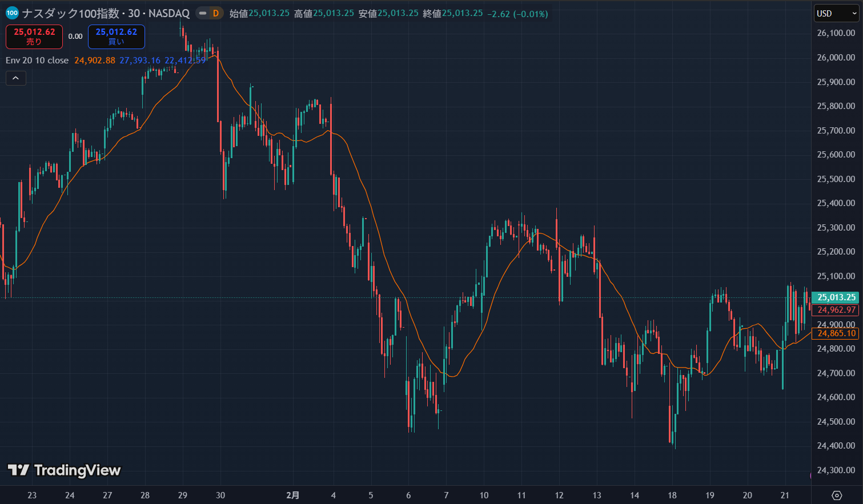Viewport: 863px width, 504px height.
Task: Open the USD currency dropdown
Action: click(836, 13)
